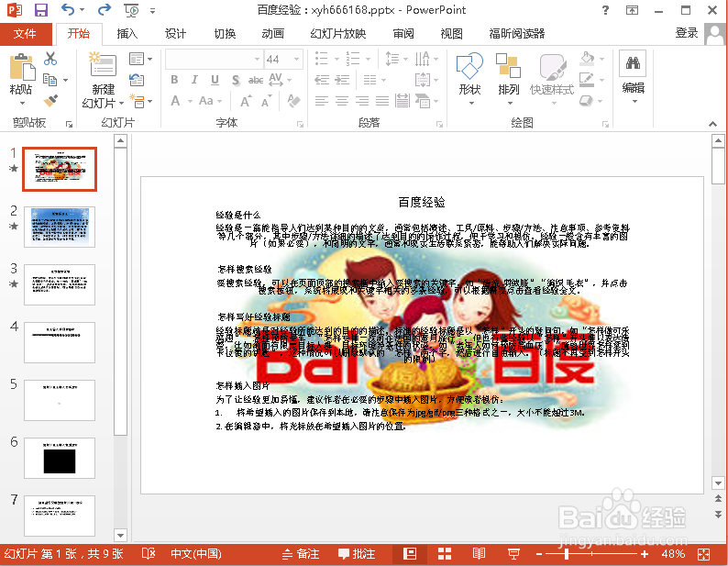This screenshot has width=728, height=566.
Task: Start slideshow from beginning icon in title bar
Action: (131, 10)
